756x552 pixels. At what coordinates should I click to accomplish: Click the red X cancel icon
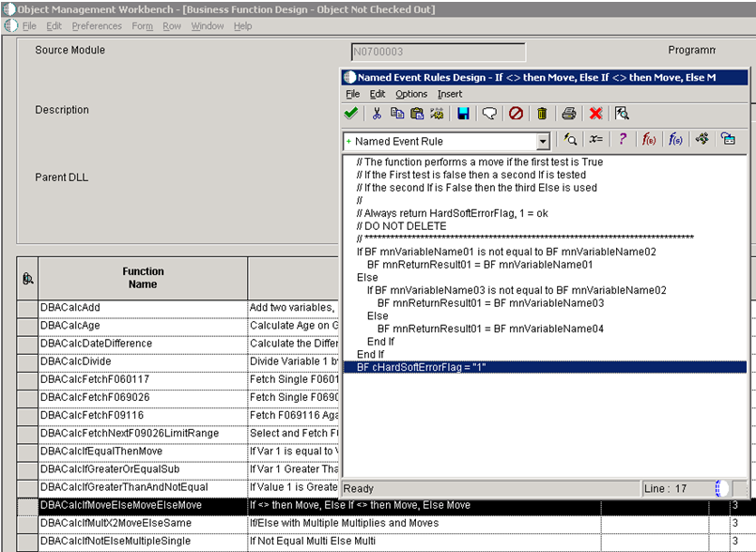click(596, 114)
